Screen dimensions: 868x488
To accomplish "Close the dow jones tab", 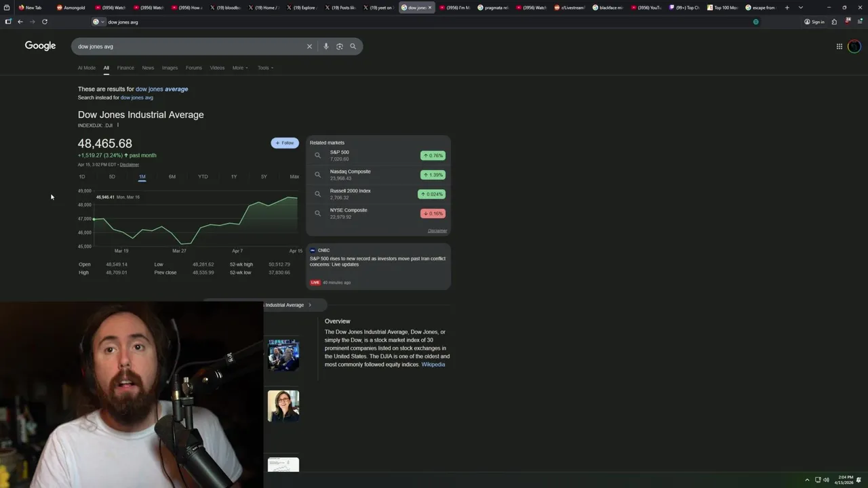I will click(429, 7).
